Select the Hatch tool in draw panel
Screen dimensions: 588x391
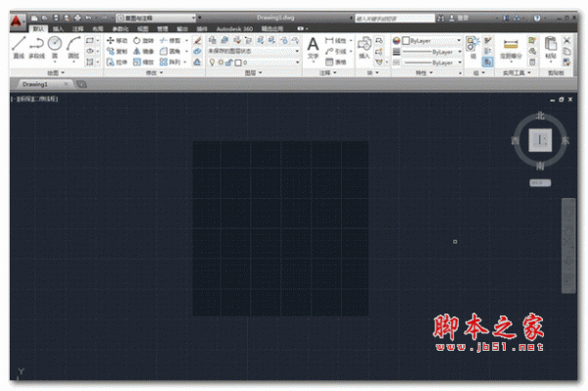[89, 62]
